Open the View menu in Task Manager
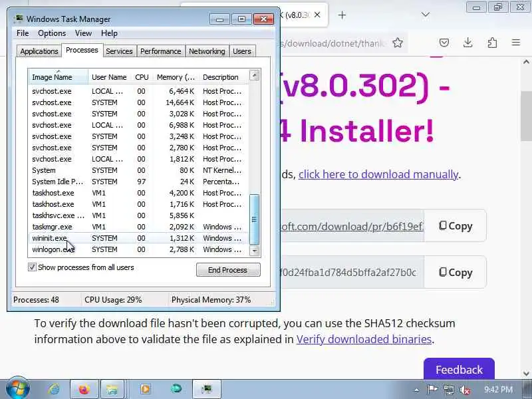 pos(84,33)
